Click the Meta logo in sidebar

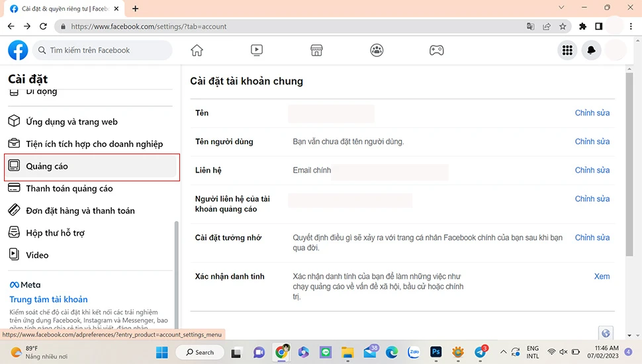coord(25,285)
